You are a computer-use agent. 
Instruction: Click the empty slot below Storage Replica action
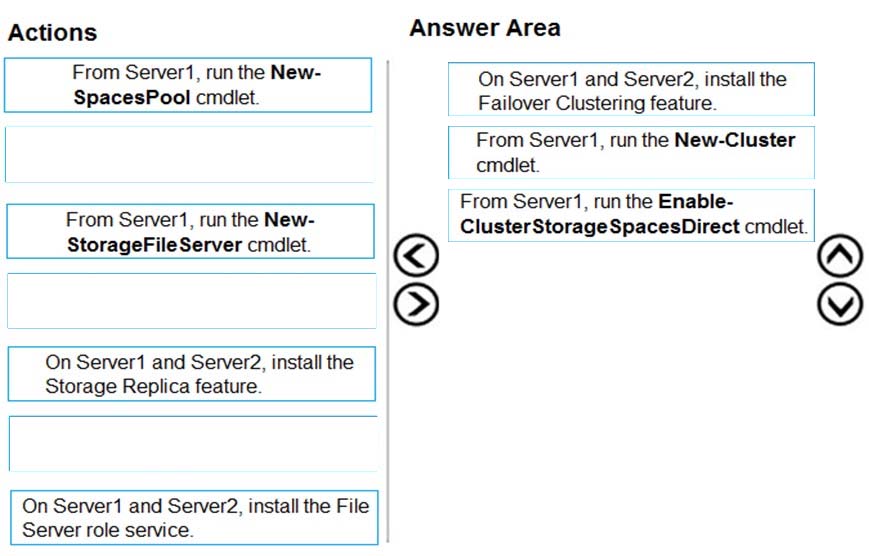(x=193, y=443)
